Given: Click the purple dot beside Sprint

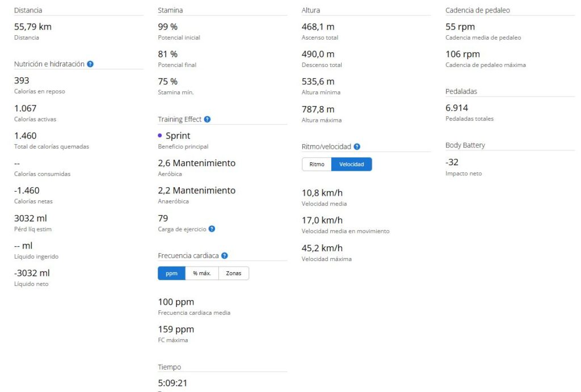Looking at the screenshot, I should tap(160, 136).
